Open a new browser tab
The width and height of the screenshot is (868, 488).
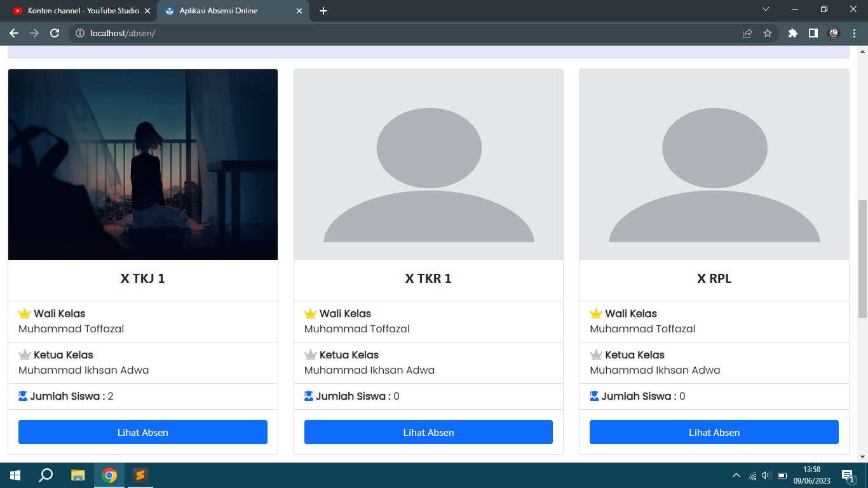tap(323, 11)
